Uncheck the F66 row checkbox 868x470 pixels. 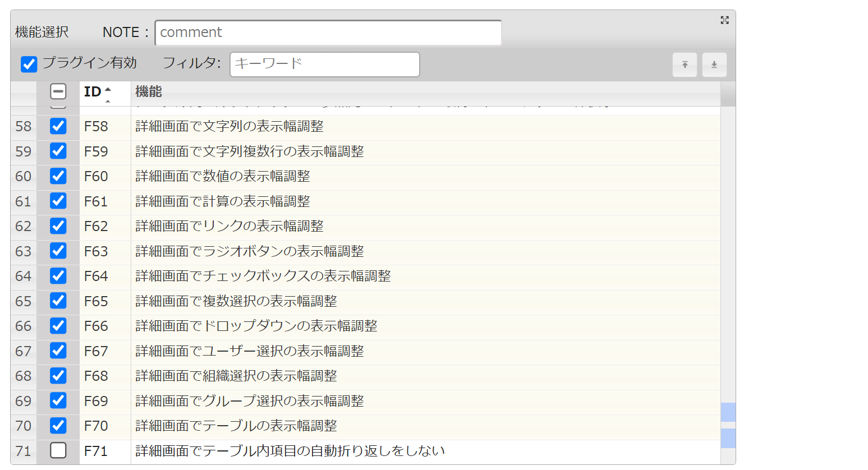tap(58, 326)
